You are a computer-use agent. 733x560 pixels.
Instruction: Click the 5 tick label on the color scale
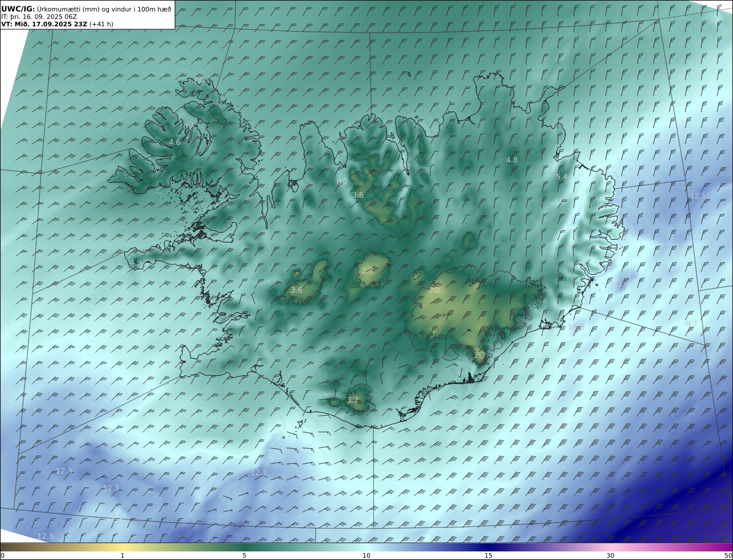pyautogui.click(x=245, y=555)
